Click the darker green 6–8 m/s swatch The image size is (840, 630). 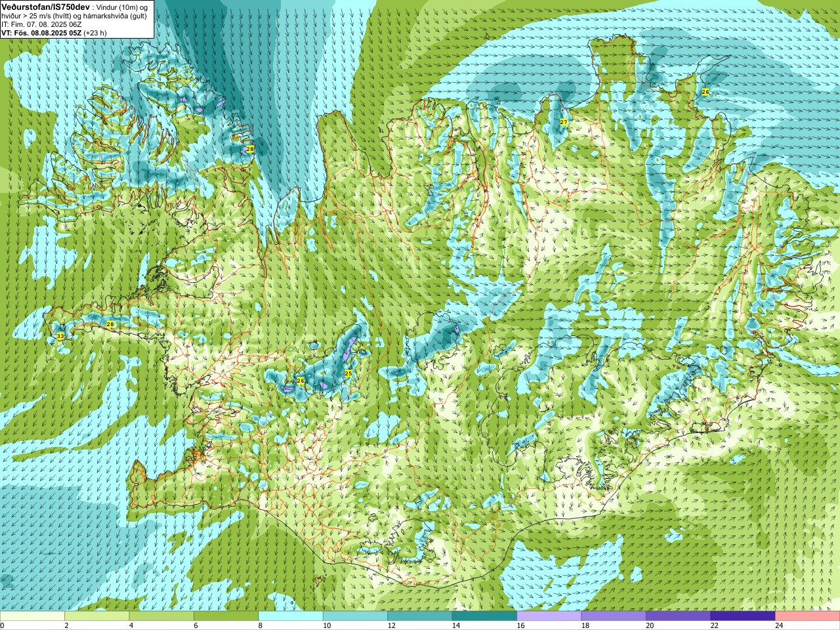tap(226, 616)
